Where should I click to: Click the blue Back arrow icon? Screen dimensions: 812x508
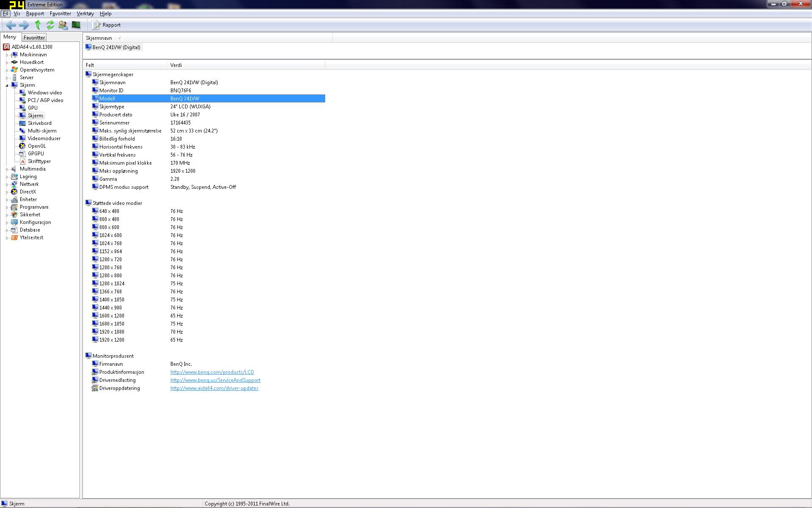11,25
